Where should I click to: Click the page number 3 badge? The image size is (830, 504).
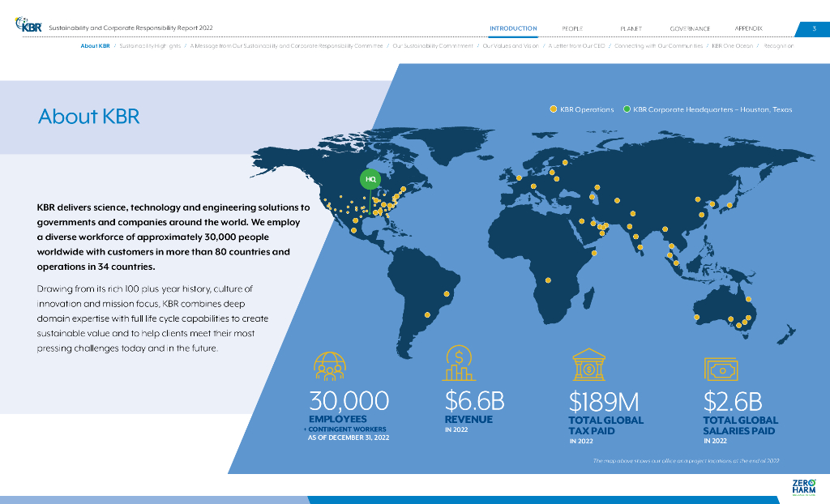coord(814,28)
